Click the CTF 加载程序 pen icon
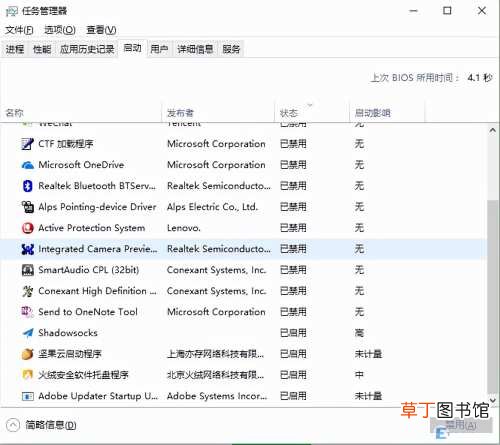The height and width of the screenshot is (445, 500). [27, 144]
